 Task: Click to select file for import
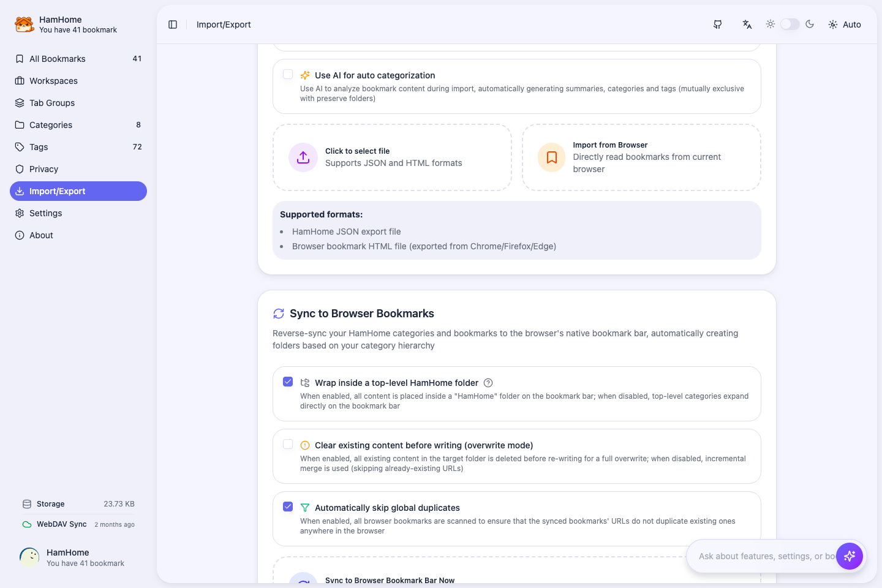[x=392, y=157]
